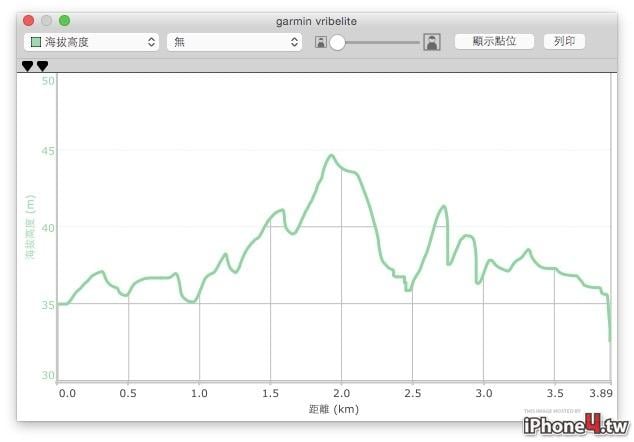Click the small person icon left of slider

[321, 42]
